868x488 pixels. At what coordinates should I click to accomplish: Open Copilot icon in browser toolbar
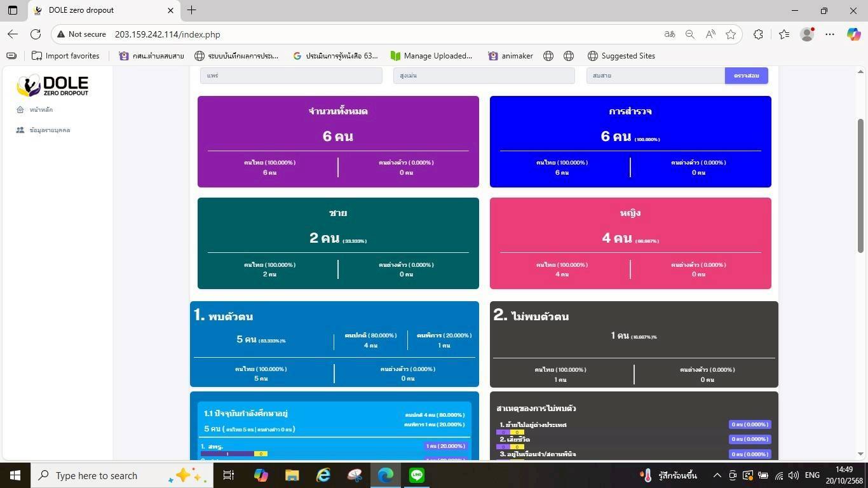(853, 34)
